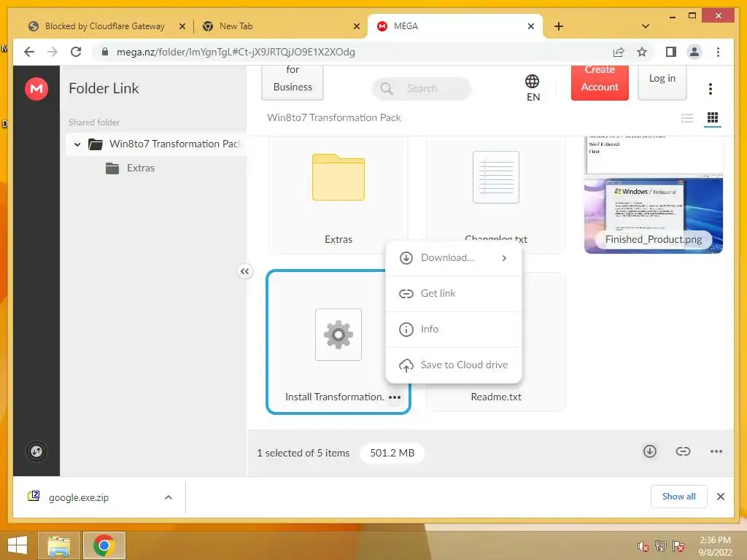Click the search magnifier icon
Screen dimensions: 747x560
[387, 88]
